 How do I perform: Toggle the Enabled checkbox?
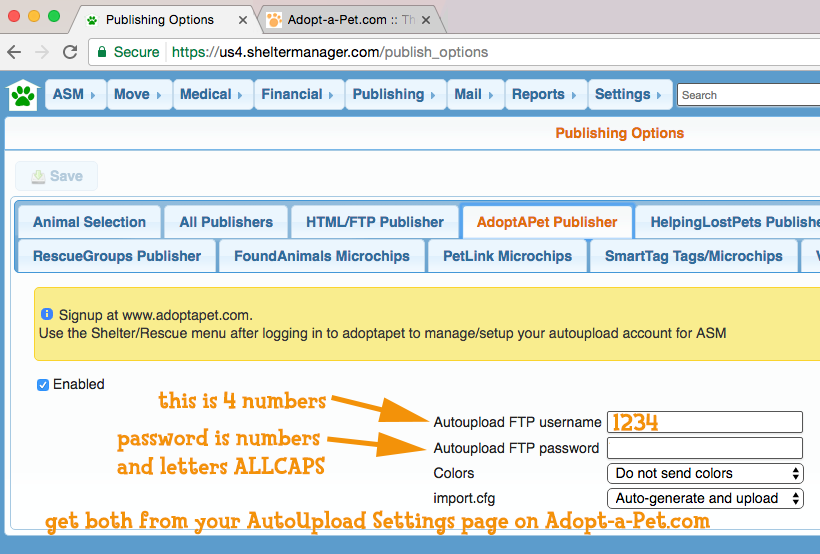click(43, 385)
